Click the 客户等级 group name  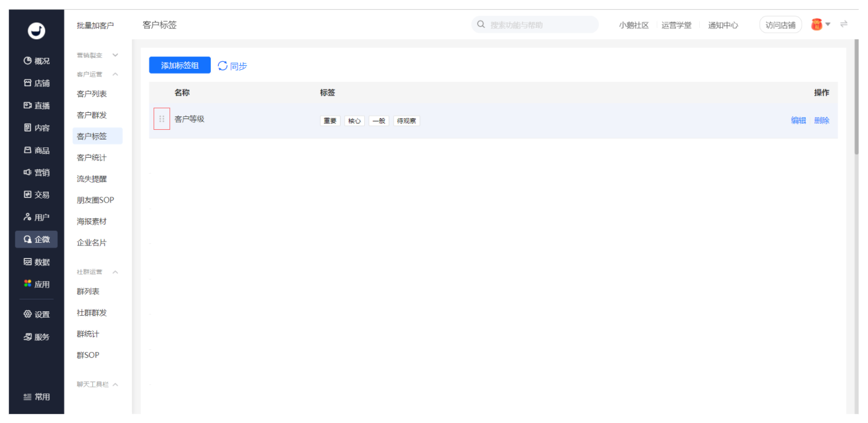[x=189, y=119]
